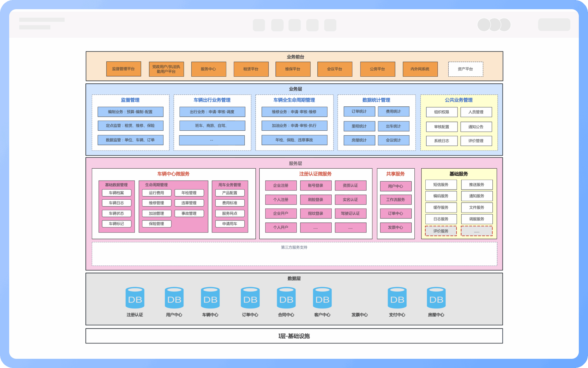This screenshot has height=368, width=588.
Task: Select the 客户中心 DB icon
Action: 322,298
